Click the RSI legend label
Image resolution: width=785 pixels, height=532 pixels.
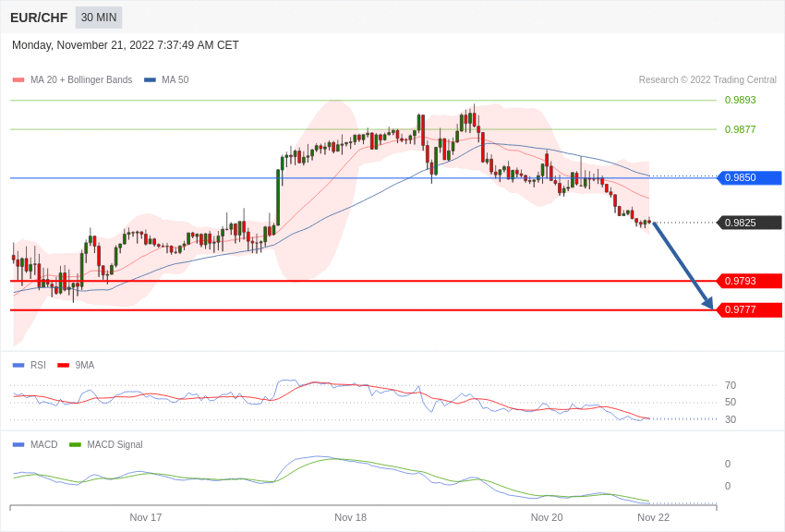tap(38, 366)
